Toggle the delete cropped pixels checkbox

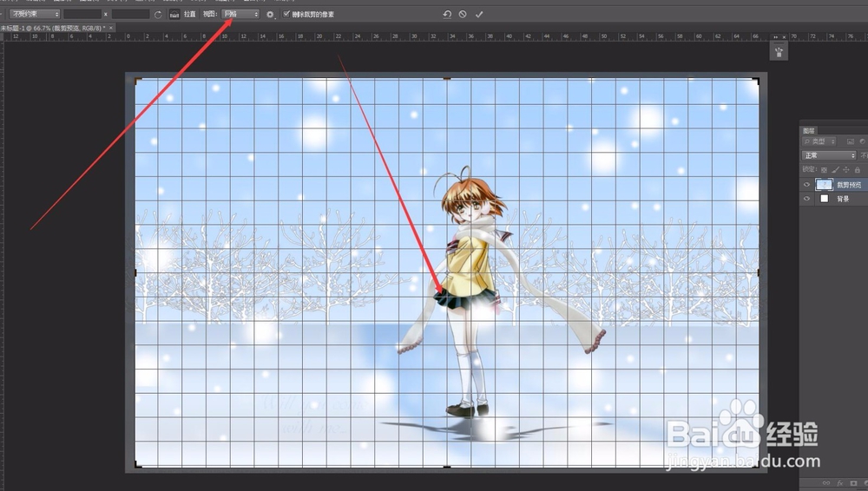[x=286, y=14]
